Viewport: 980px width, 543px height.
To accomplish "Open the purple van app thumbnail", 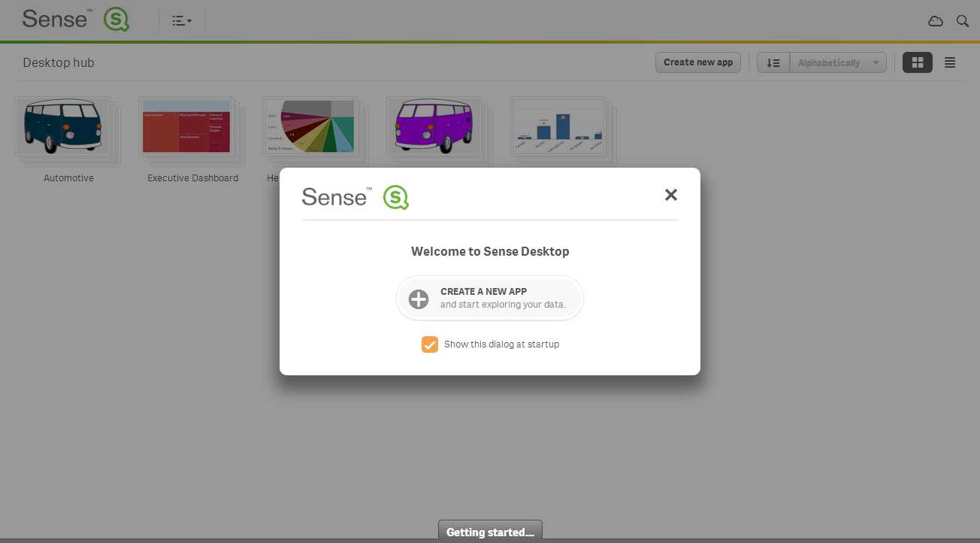I will (x=438, y=130).
